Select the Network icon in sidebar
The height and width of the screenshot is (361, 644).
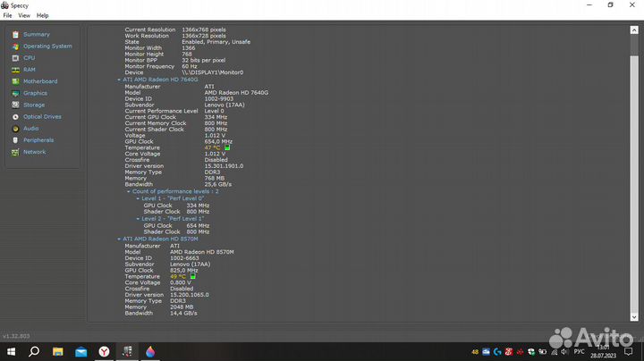pos(15,152)
